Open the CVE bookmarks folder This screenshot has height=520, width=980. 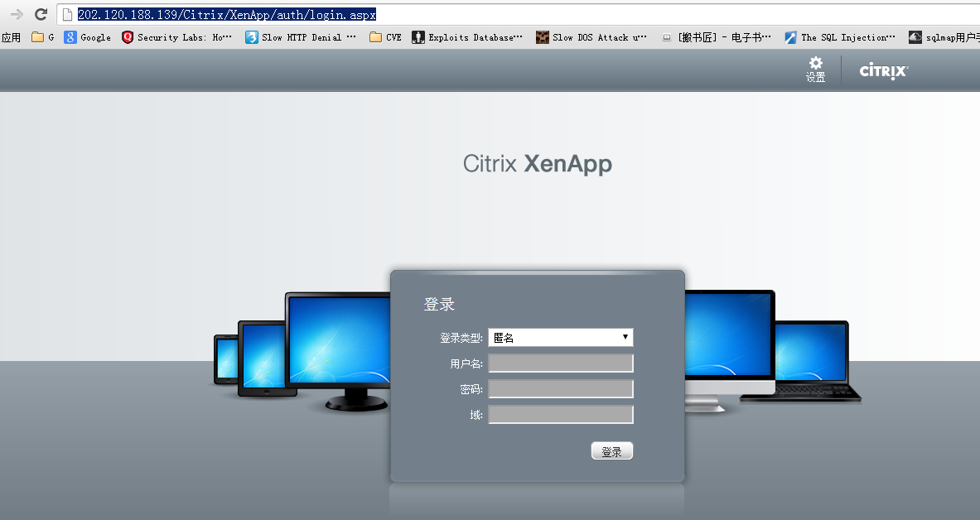386,37
